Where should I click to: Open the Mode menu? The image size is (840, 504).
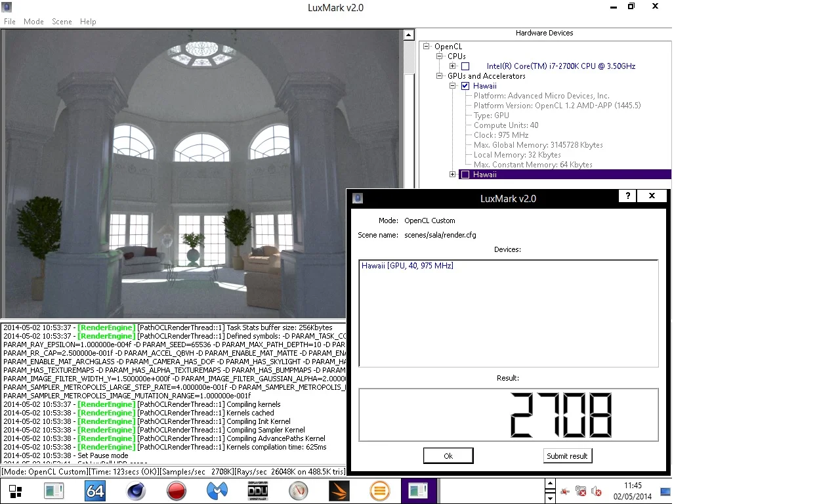click(x=33, y=22)
